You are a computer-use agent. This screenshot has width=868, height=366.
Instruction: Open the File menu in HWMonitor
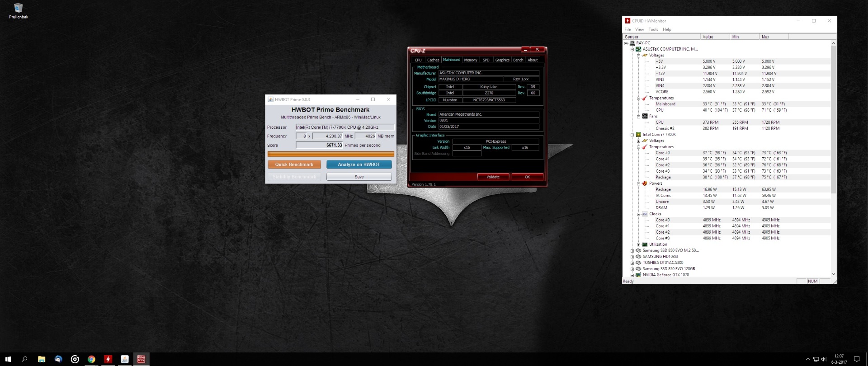[x=627, y=29]
